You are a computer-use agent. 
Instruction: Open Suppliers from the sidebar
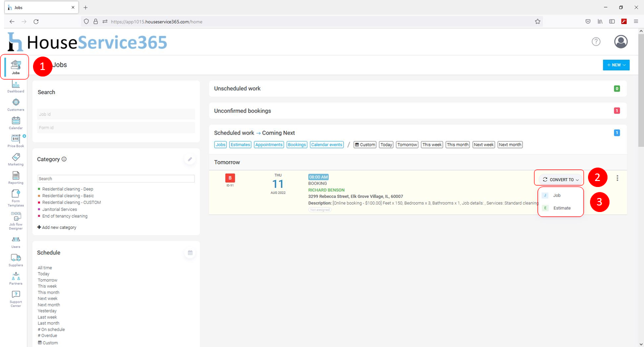coord(15,260)
